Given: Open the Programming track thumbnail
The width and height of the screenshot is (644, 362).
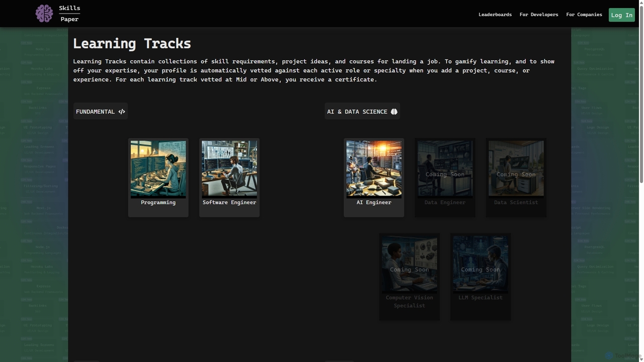Looking at the screenshot, I should click(158, 169).
